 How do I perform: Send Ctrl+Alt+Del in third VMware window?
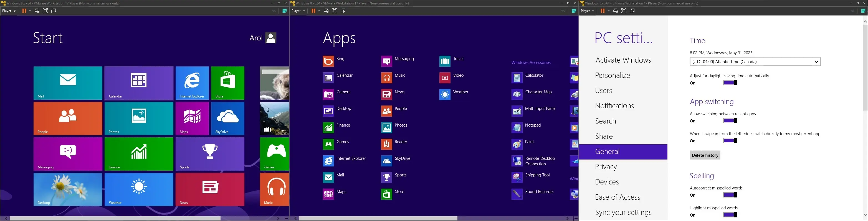[615, 11]
